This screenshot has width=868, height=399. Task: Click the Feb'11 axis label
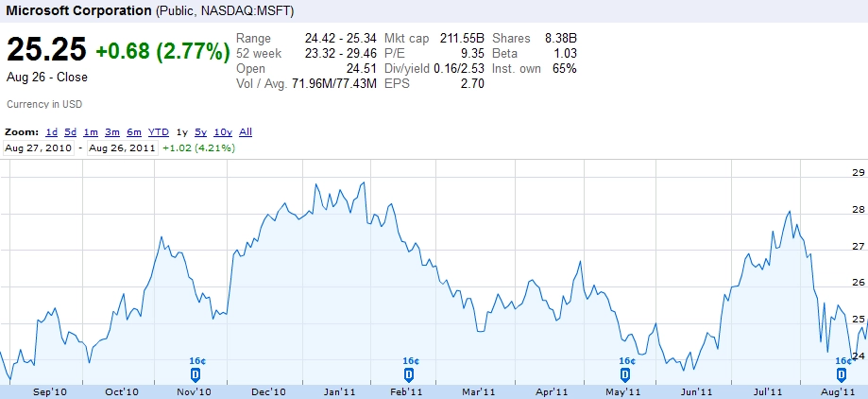click(406, 392)
